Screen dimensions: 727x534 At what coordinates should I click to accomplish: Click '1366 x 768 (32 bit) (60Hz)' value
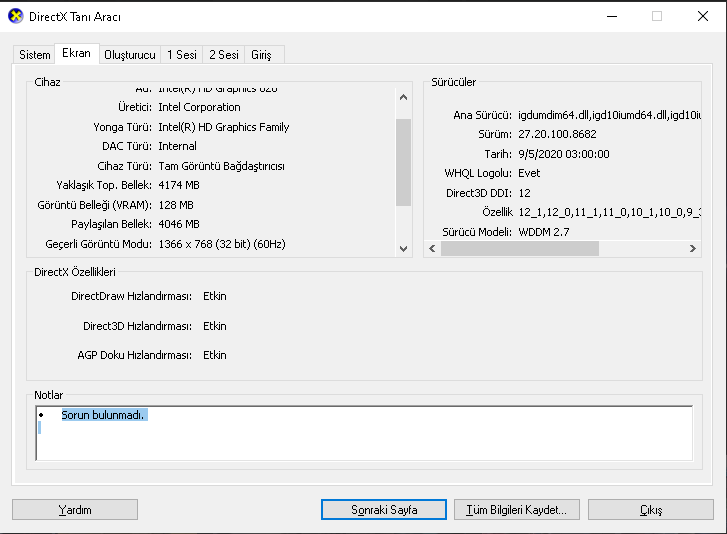click(222, 244)
